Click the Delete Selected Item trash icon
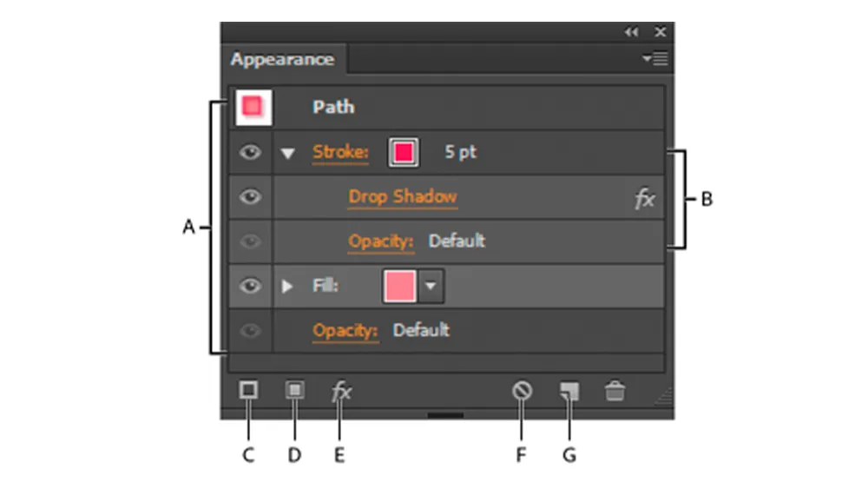This screenshot has width=868, height=489. 615,392
